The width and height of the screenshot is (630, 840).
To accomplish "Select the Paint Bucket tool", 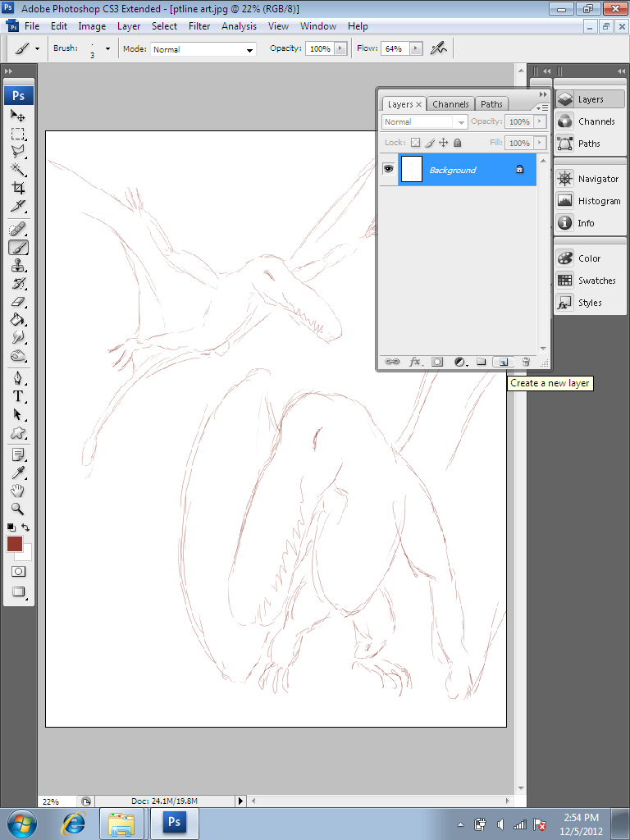I will 18,320.
